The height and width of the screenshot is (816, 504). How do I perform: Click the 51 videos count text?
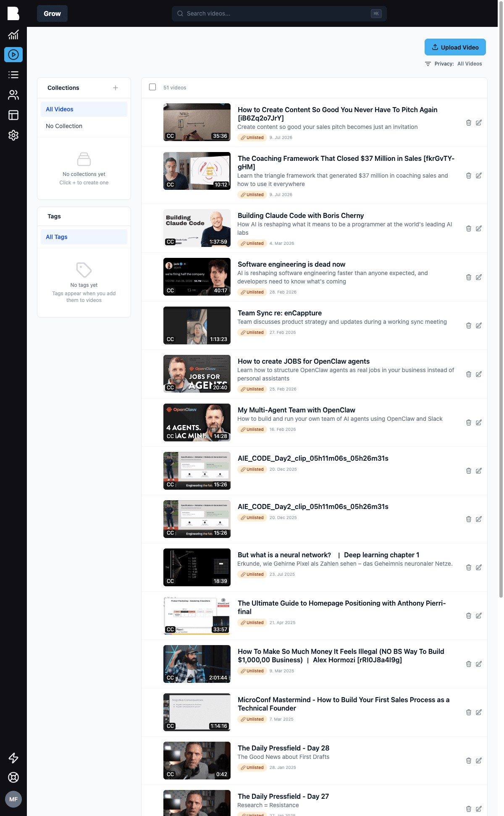[x=175, y=88]
